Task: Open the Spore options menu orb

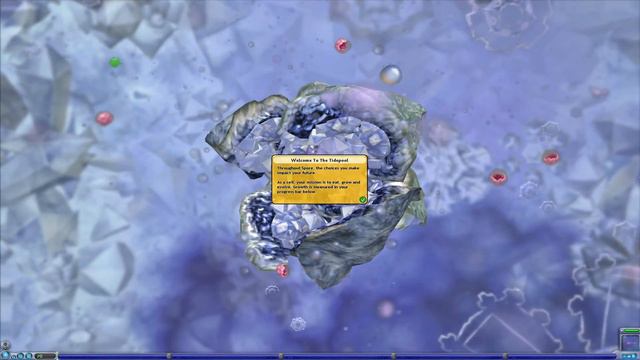Action: 5,356
